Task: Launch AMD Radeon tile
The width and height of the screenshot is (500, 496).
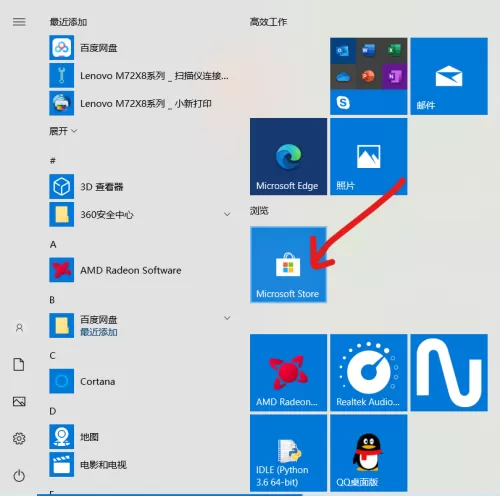Action: 288,373
